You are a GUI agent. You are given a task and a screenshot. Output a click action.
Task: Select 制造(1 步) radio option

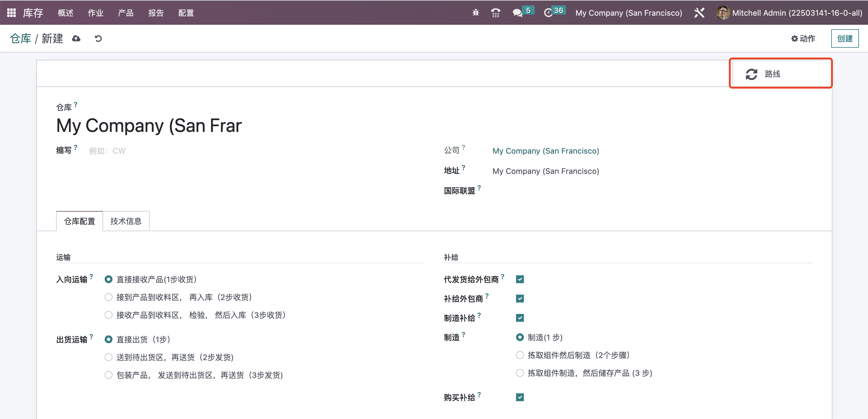tap(520, 337)
